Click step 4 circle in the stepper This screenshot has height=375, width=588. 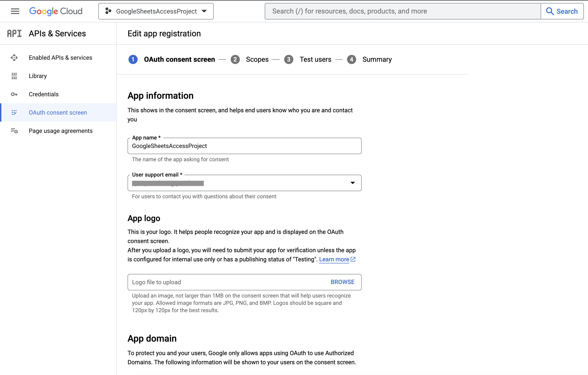(x=351, y=59)
